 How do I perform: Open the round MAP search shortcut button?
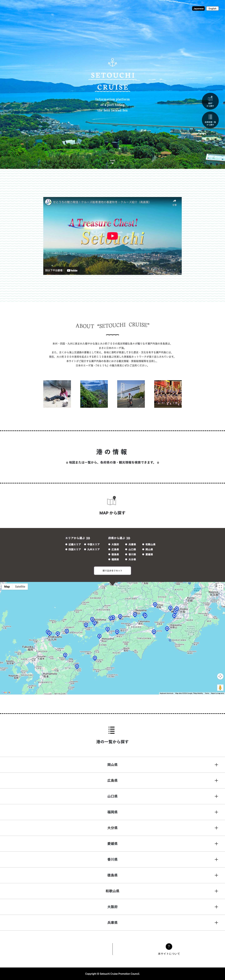[x=210, y=101]
